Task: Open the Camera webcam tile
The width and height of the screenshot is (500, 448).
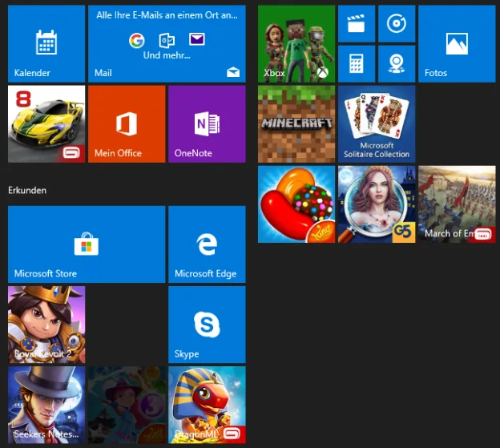Action: 397,64
